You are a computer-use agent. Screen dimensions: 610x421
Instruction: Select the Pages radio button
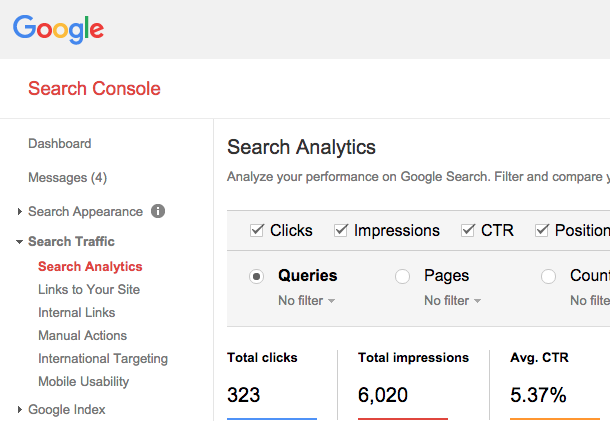point(403,276)
